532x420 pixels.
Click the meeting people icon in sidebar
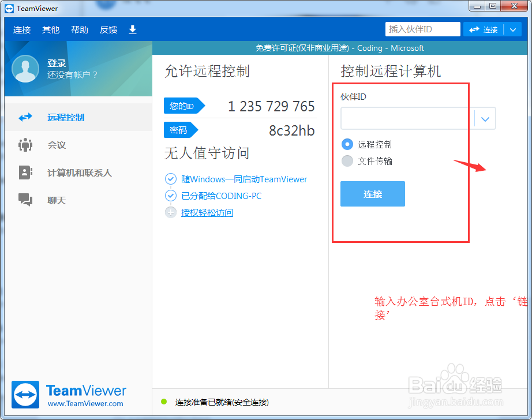(25, 145)
